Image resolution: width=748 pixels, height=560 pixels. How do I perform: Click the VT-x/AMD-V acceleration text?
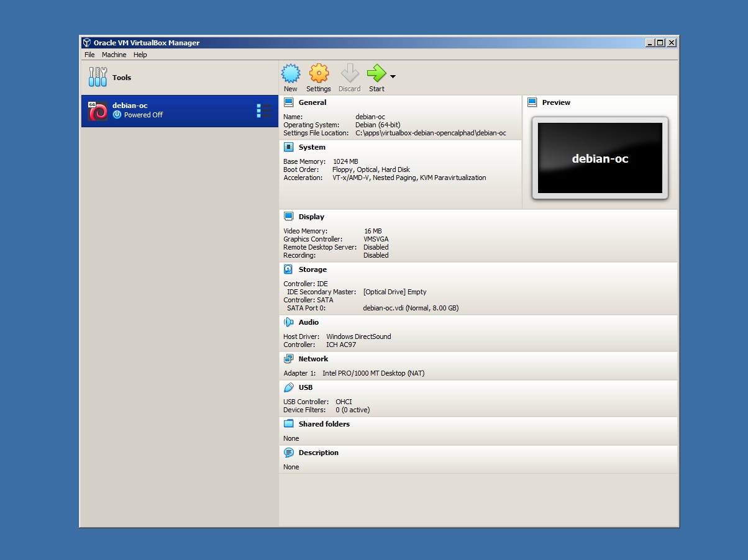(409, 178)
